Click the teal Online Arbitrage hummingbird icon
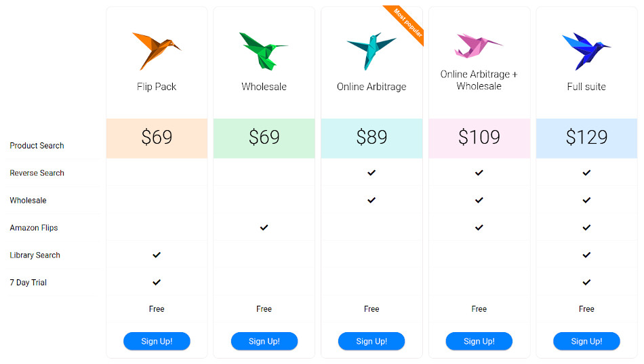Viewport: 644px width, 364px height. pyautogui.click(x=371, y=51)
